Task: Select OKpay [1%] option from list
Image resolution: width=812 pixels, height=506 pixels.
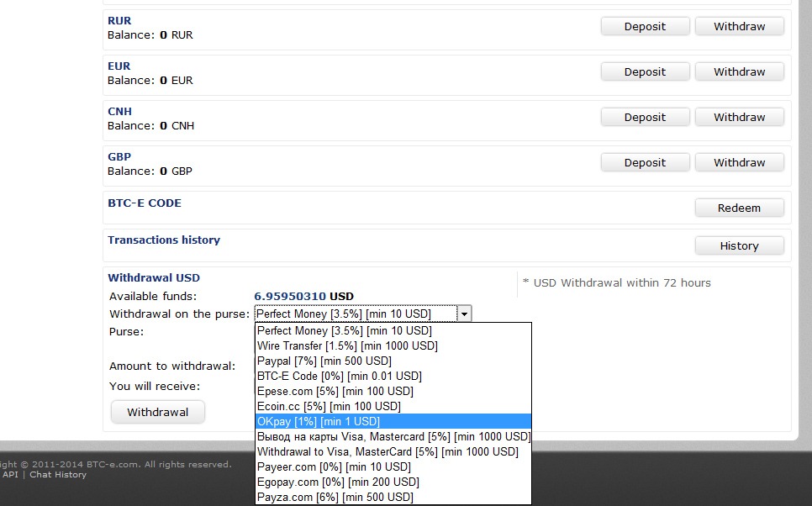Action: pos(393,421)
